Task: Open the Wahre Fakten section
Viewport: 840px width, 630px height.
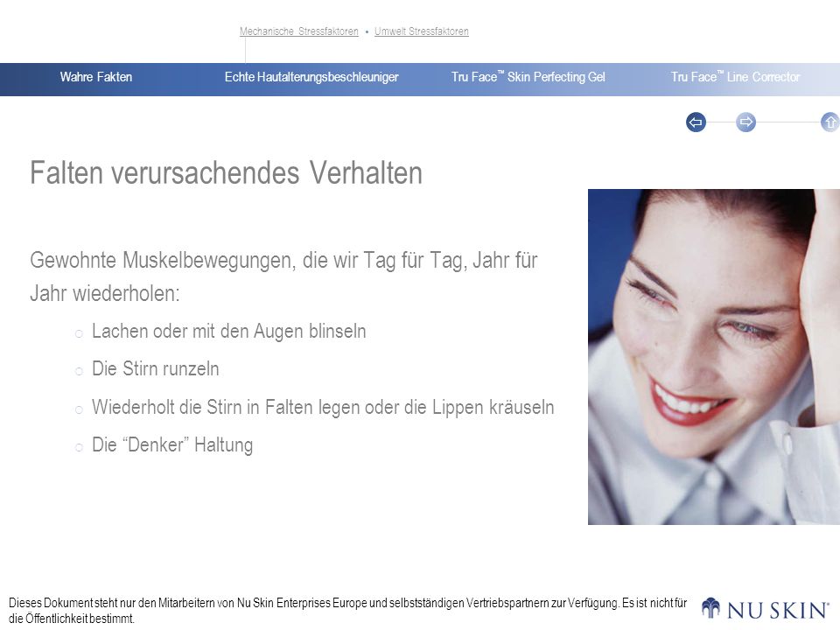Action: click(96, 77)
